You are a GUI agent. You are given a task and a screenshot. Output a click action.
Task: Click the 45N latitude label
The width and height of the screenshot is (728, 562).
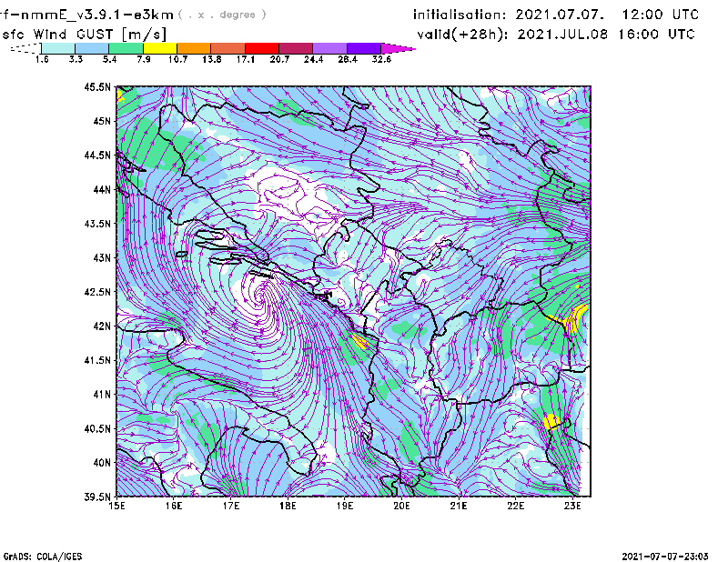point(102,121)
